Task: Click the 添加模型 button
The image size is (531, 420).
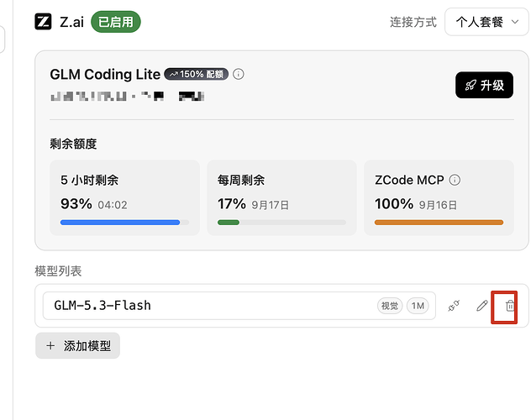Action: click(x=77, y=345)
